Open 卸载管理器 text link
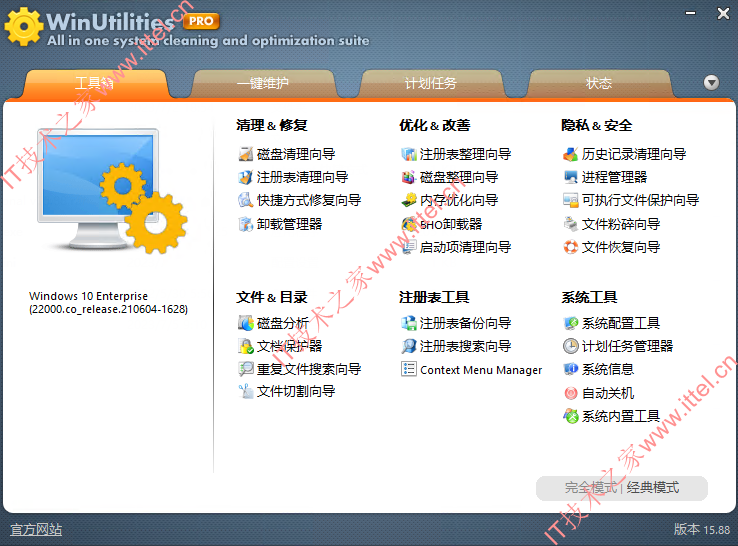The width and height of the screenshot is (738, 546). [289, 224]
